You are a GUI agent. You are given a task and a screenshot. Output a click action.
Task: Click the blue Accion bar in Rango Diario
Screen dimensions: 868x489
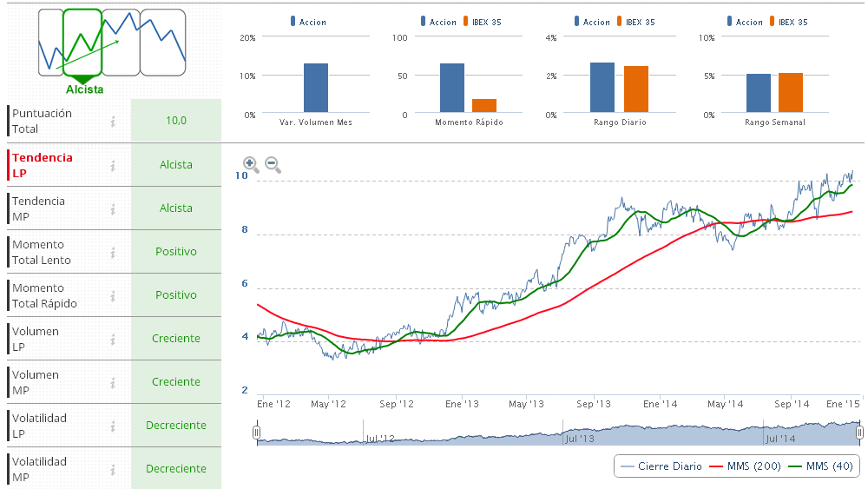coord(602,87)
